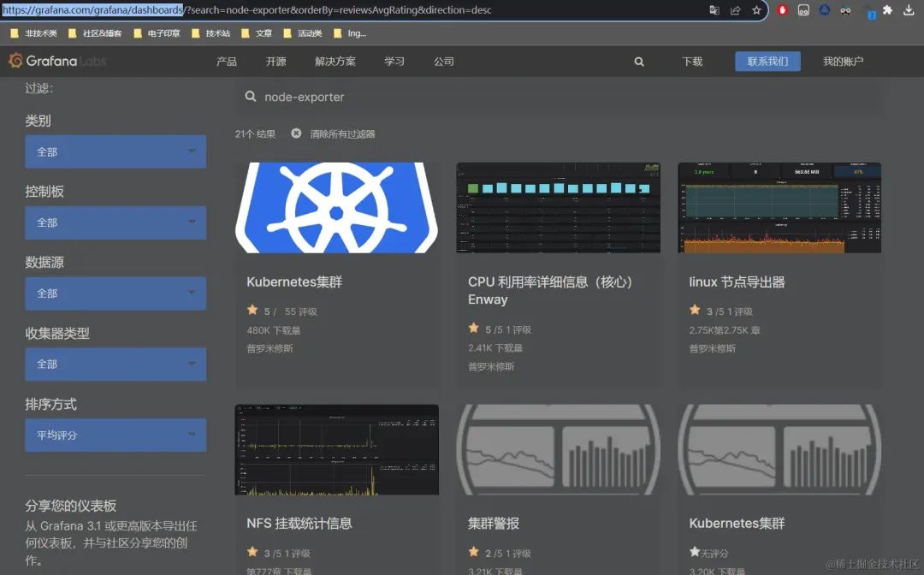Open the browser extensions puzzle icon
924x575 pixels.
click(x=887, y=10)
